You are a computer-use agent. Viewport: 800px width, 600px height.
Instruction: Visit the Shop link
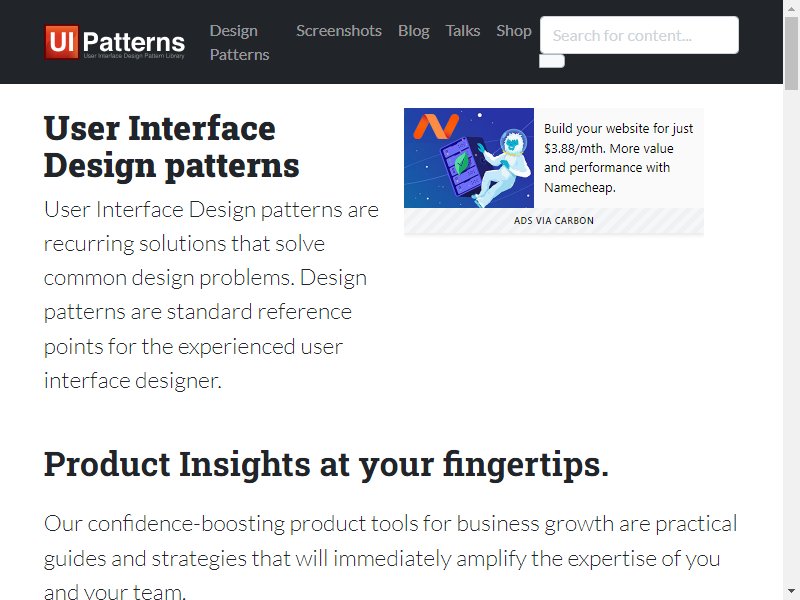(x=514, y=31)
